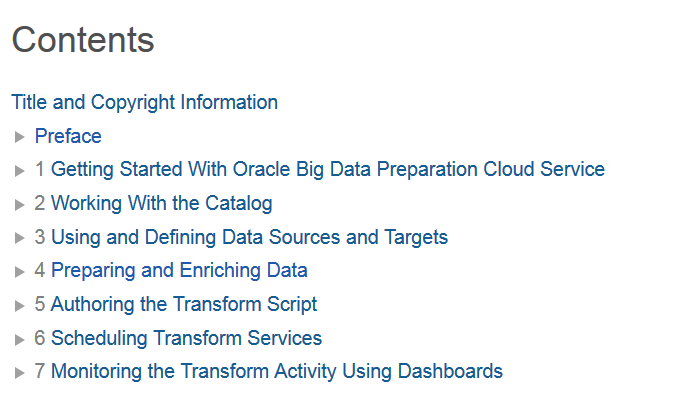Expand the Preparing and Enriching Data chapter
The height and width of the screenshot is (402, 673).
point(19,272)
